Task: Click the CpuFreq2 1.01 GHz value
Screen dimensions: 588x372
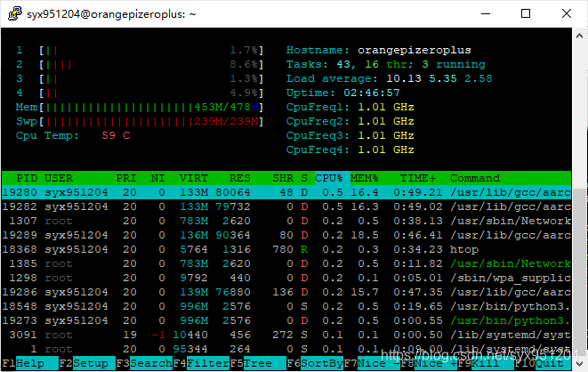Action: 386,121
